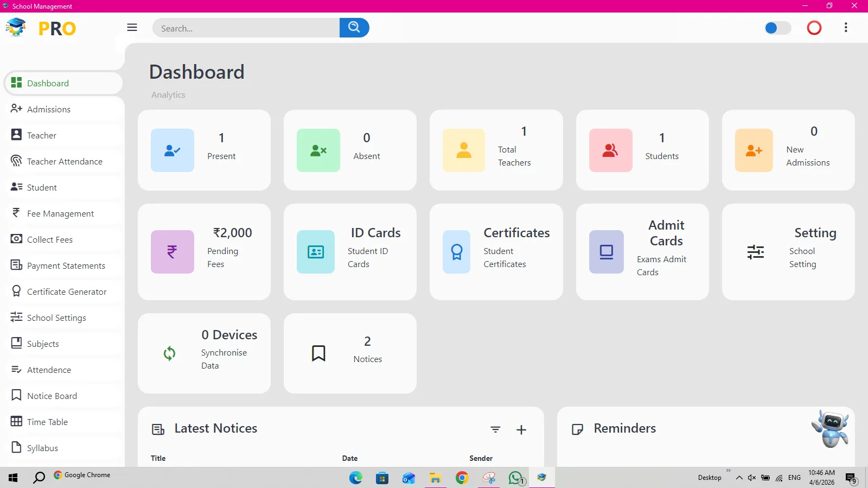
Task: Click the School Setting sliders icon
Action: 756,252
